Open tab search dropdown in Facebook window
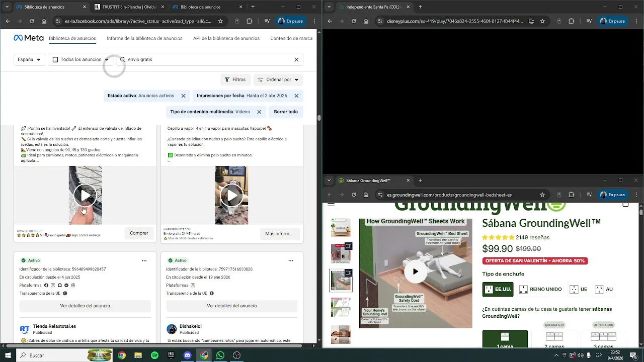This screenshot has width=644, height=362. click(7, 7)
